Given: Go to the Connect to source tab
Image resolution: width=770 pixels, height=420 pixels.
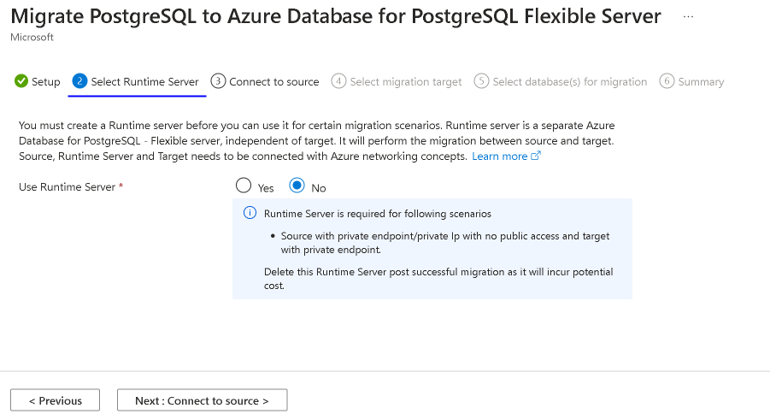Looking at the screenshot, I should (x=274, y=82).
